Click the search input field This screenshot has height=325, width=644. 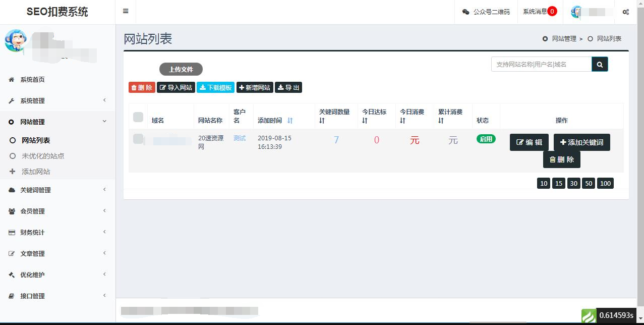tap(540, 64)
